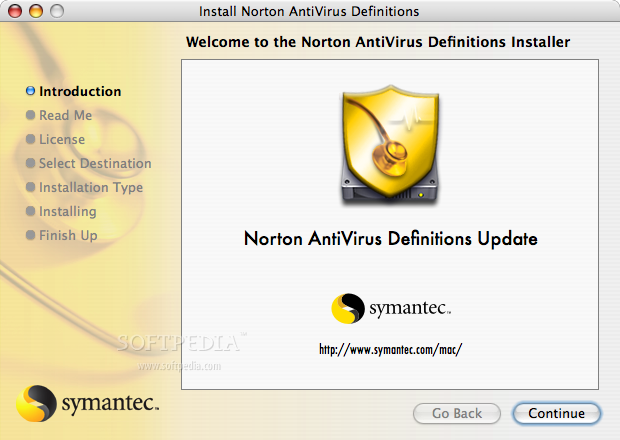Minimize the installer window with yellow button
This screenshot has height=440, width=620.
(x=36, y=11)
